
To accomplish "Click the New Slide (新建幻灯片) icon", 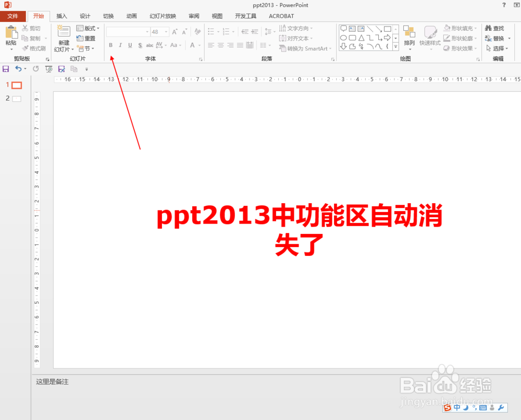I will tap(64, 31).
